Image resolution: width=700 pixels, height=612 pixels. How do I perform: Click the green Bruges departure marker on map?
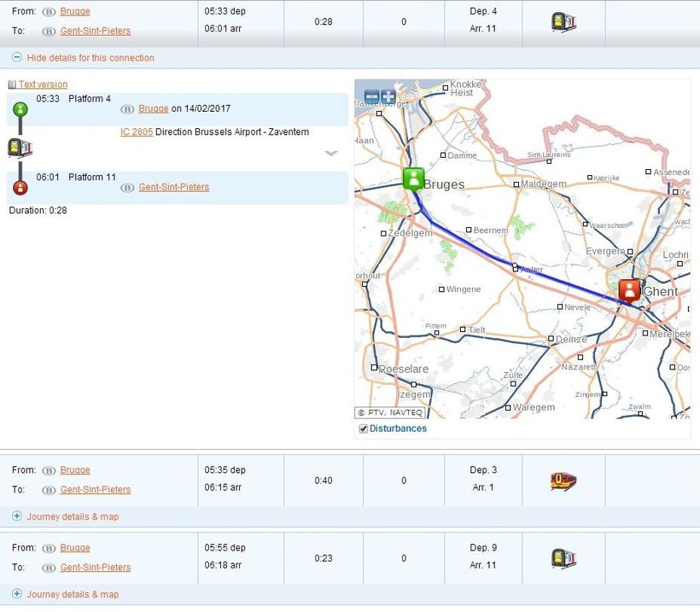(x=414, y=178)
